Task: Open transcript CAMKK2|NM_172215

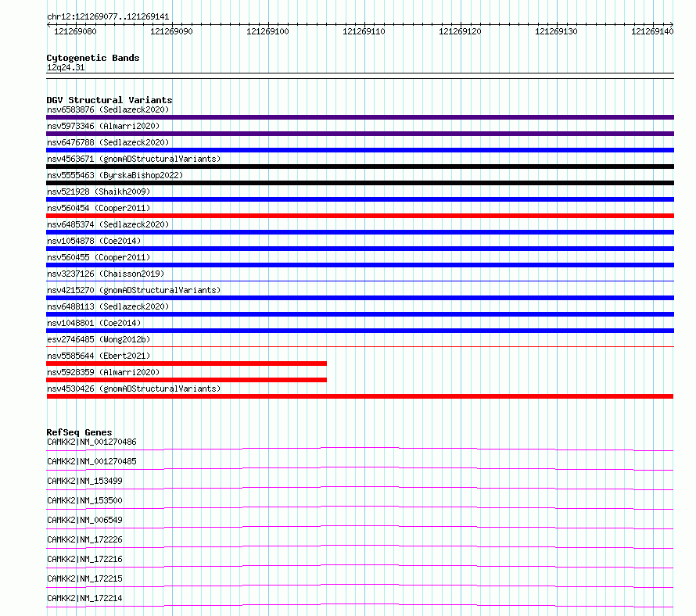Action: [x=84, y=578]
